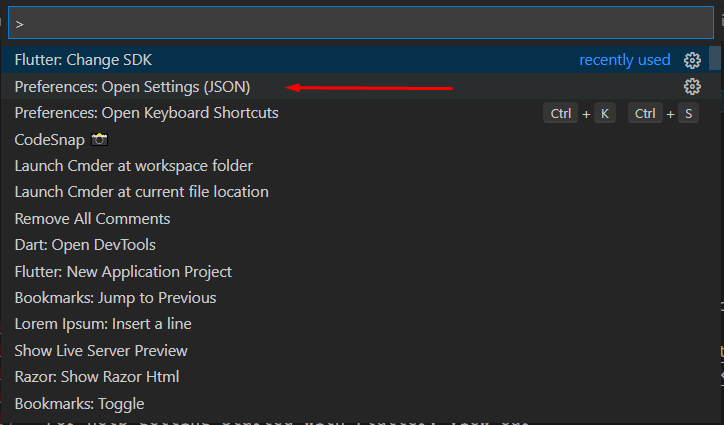Click the 'recently used' label
Viewport: 724px width, 425px height.
625,60
